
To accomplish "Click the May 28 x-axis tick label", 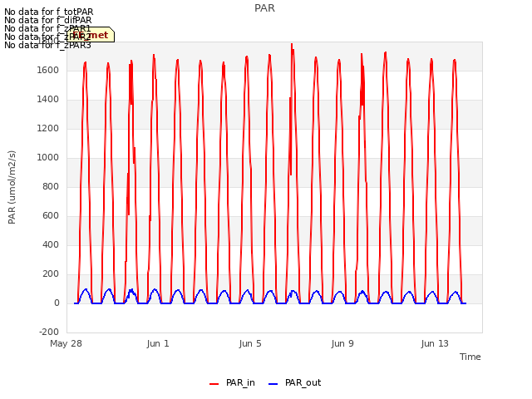I will [x=66, y=343].
